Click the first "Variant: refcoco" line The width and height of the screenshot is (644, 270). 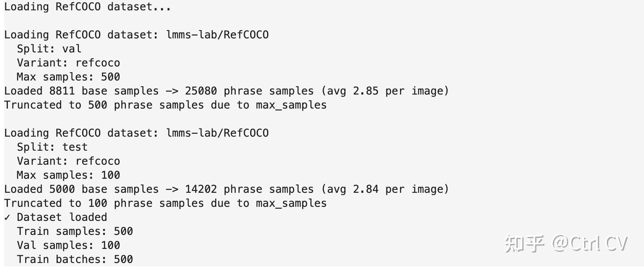(68, 63)
